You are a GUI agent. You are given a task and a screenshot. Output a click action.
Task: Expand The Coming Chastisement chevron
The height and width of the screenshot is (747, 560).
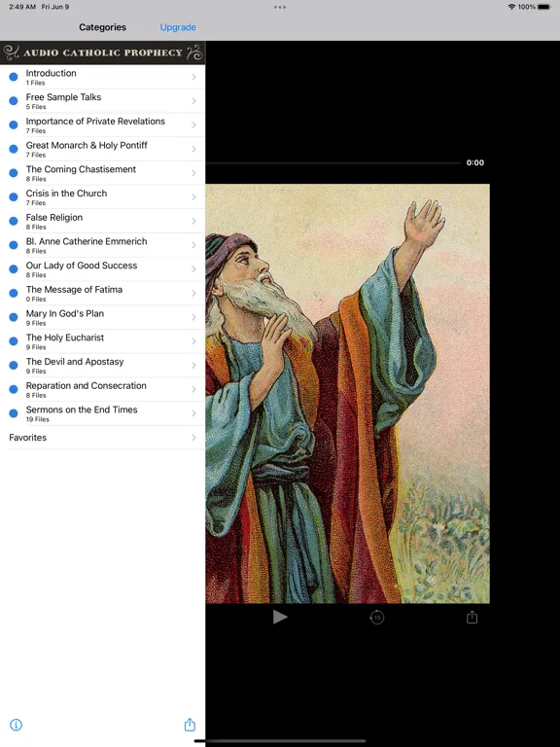point(193,173)
